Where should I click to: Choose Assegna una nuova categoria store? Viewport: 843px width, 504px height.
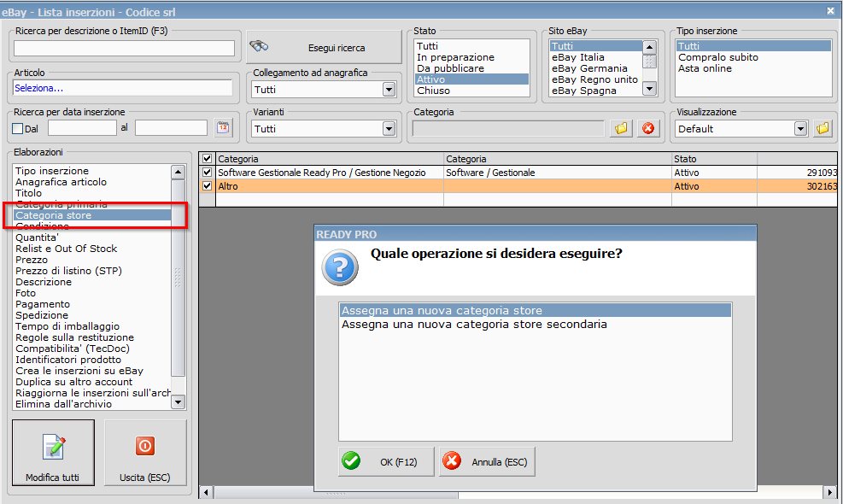tap(536, 310)
